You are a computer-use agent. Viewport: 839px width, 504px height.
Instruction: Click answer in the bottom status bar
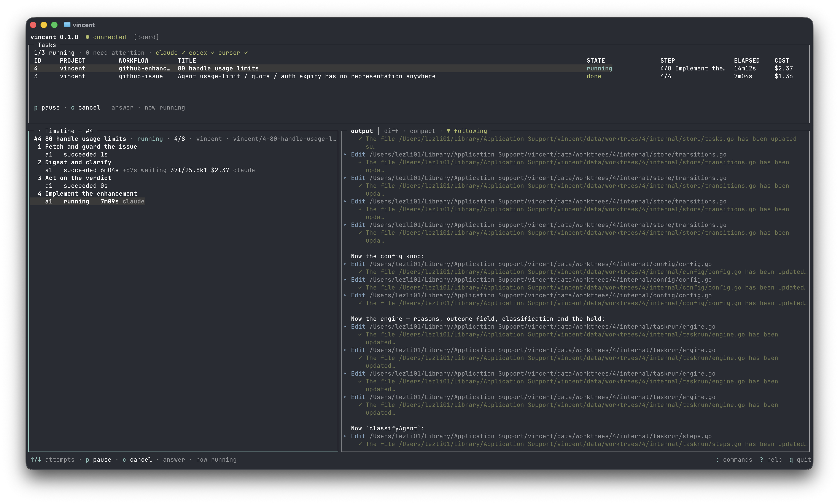(174, 460)
